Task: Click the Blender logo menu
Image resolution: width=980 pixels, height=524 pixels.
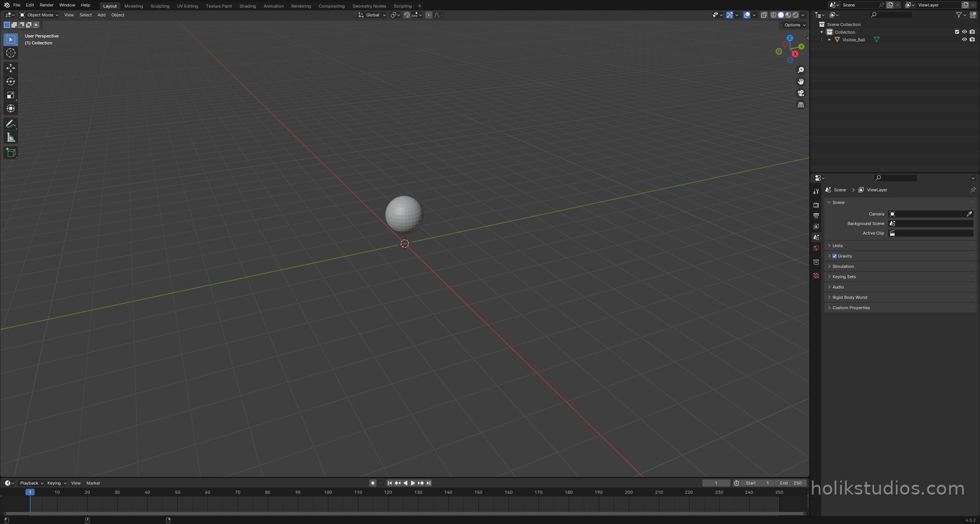Action: point(6,5)
